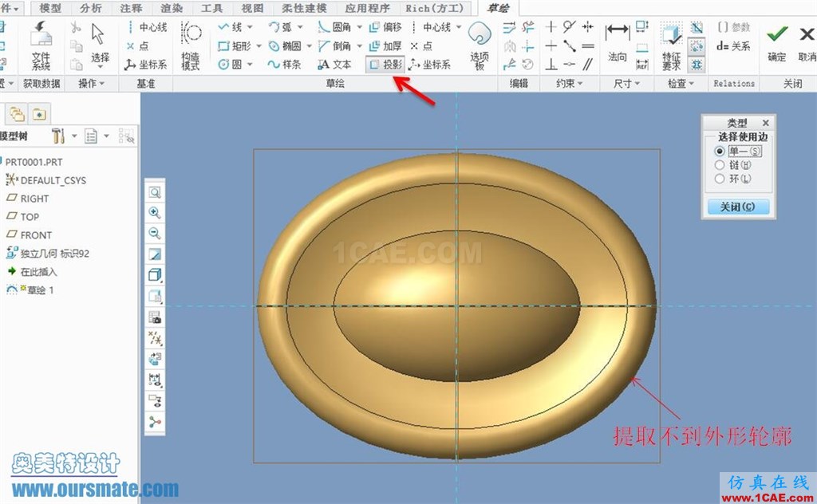Screen dimensions: 817x504
Task: Pick the 圆 (Circle) tool
Action: pos(231,65)
